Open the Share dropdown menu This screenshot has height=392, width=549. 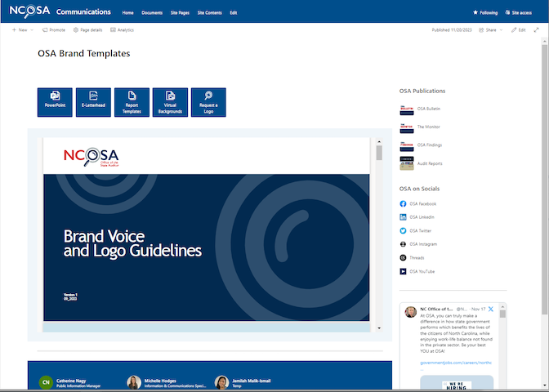click(490, 29)
